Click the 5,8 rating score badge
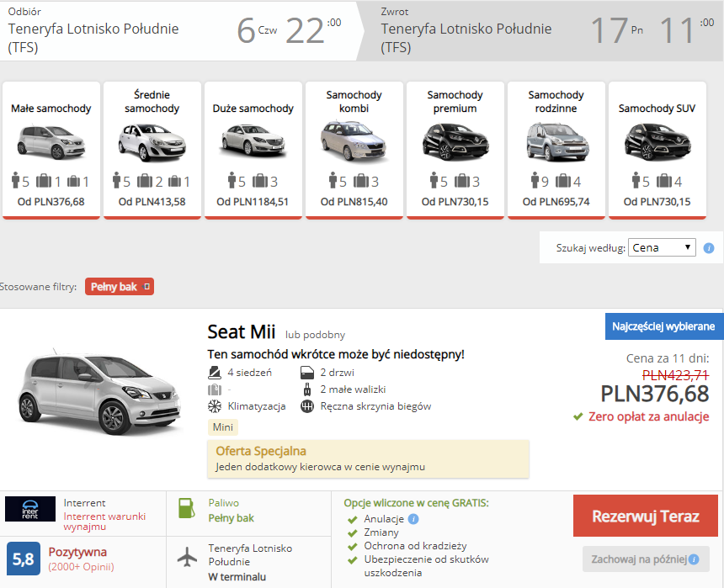This screenshot has height=588, width=724. (x=23, y=559)
